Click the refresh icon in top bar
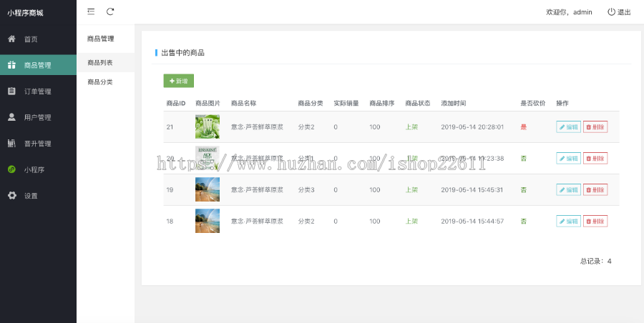This screenshot has height=323, width=644. (110, 11)
